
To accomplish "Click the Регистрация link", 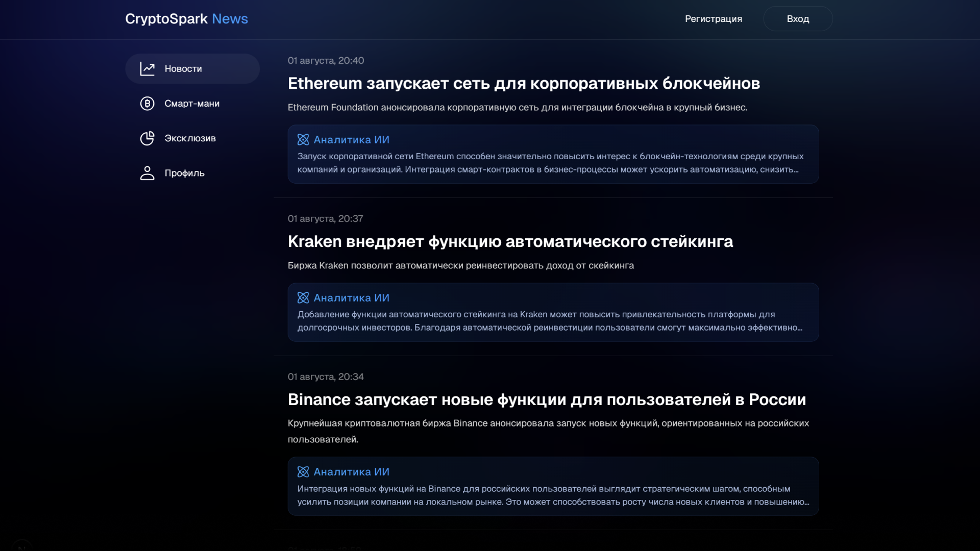I will [x=713, y=19].
